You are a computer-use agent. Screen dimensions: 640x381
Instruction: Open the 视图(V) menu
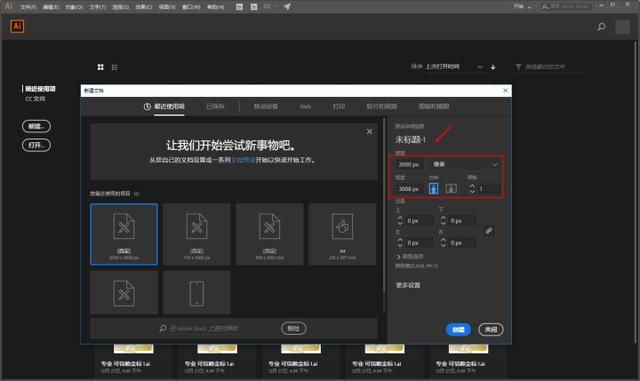167,7
